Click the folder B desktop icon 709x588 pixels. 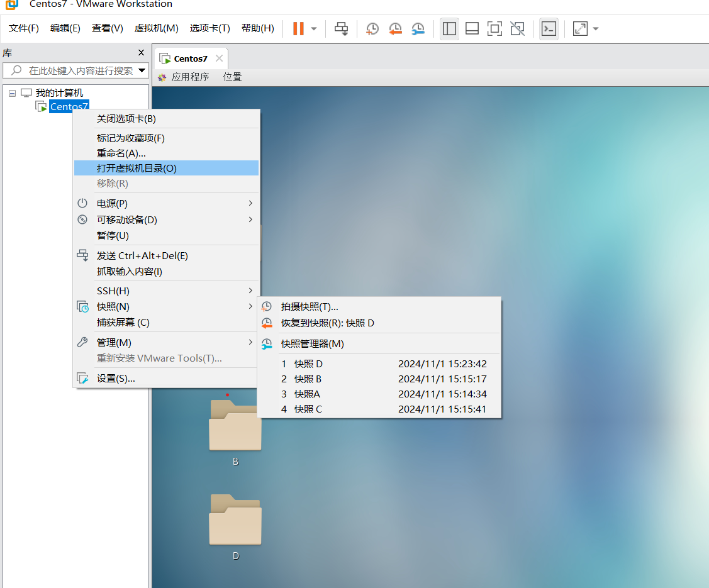[235, 432]
